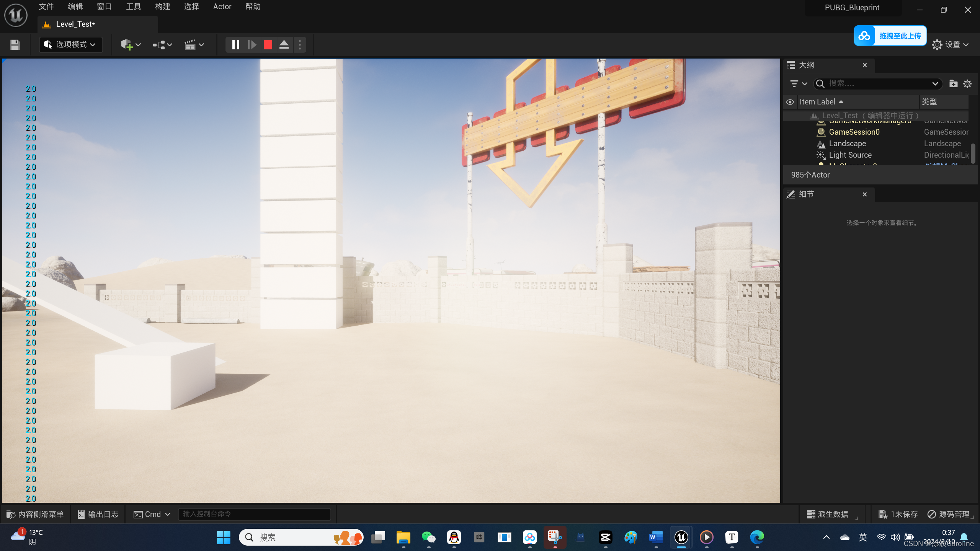Click the console command input field
Image resolution: width=980 pixels, height=551 pixels.
[254, 514]
